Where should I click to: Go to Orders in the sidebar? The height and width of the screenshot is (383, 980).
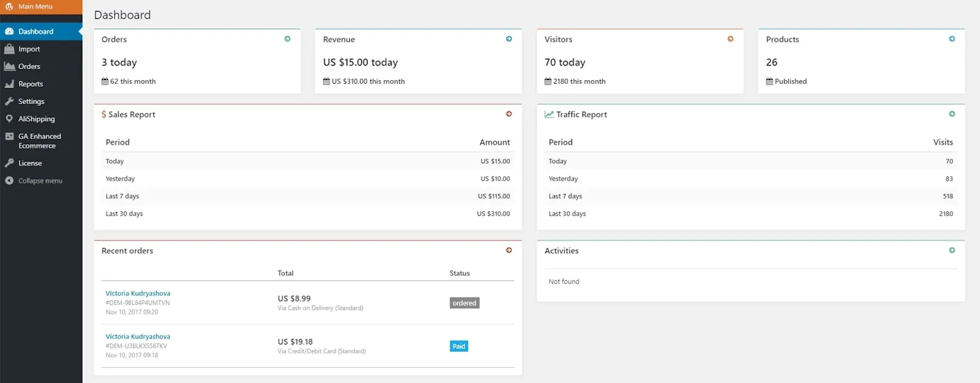point(41,66)
